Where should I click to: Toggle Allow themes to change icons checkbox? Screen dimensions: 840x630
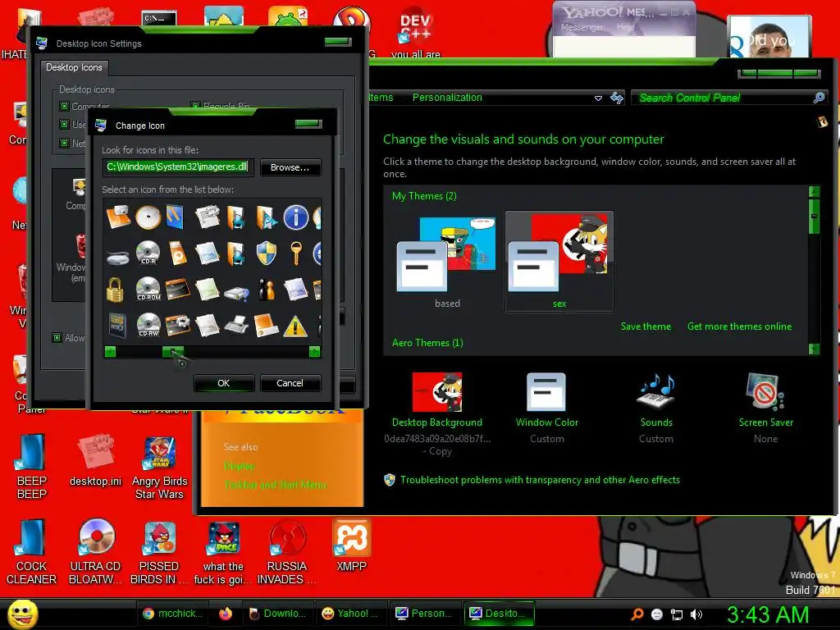coord(57,337)
